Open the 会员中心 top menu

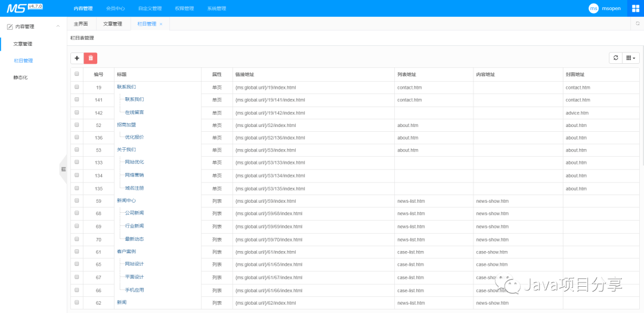[x=116, y=8]
